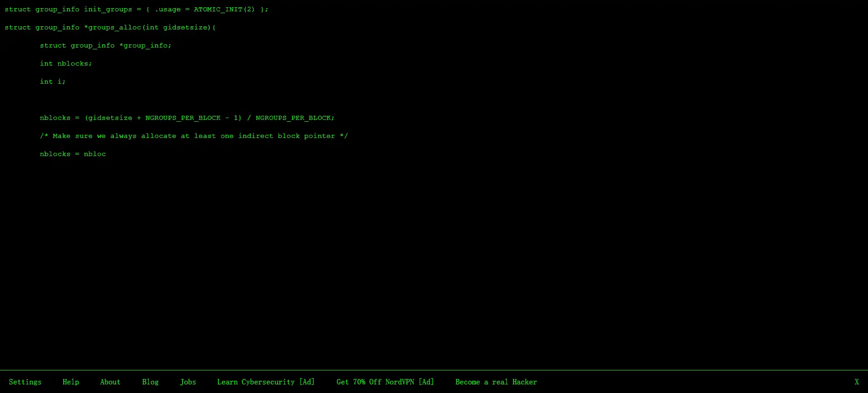Click the '*groups_alloc(int gidsetsize){' code line
This screenshot has height=393, width=868.
click(110, 28)
